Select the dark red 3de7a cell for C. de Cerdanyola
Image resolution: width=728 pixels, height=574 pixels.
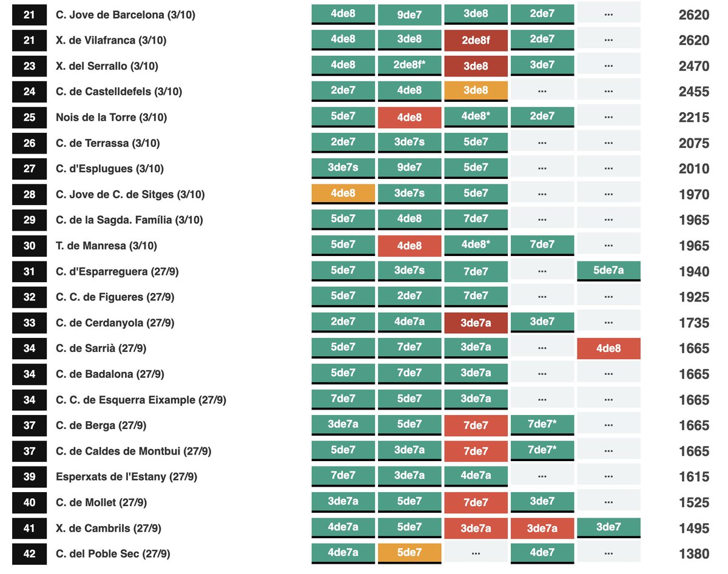476,322
